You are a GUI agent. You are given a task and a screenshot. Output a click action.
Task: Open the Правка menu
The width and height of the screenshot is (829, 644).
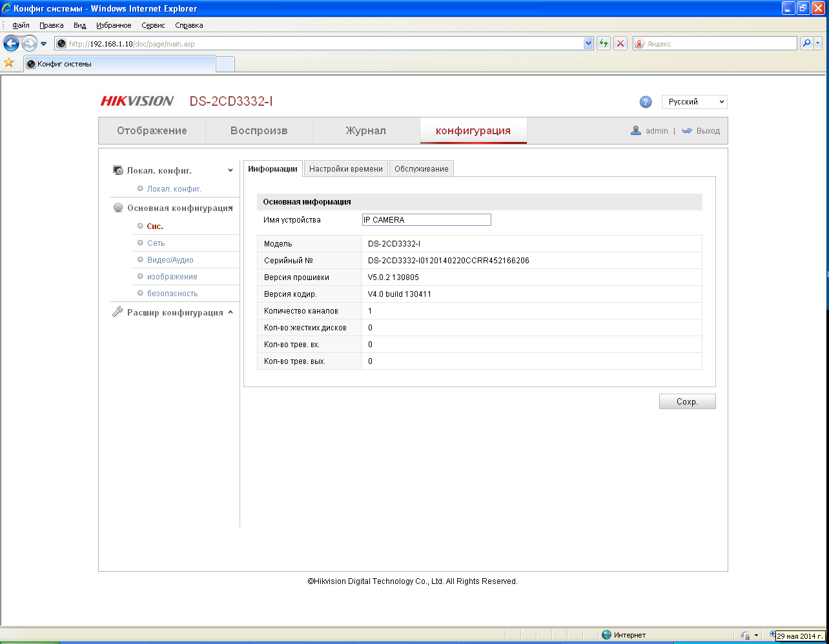pyautogui.click(x=51, y=25)
